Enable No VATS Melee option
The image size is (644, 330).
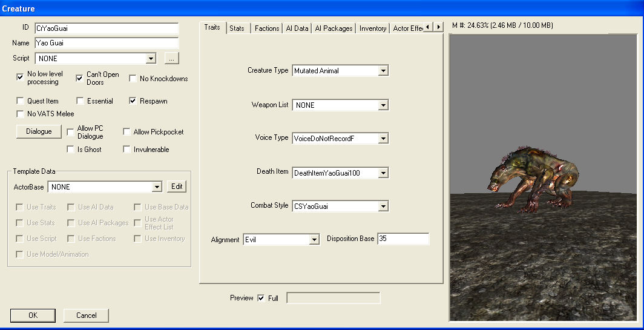click(x=20, y=113)
